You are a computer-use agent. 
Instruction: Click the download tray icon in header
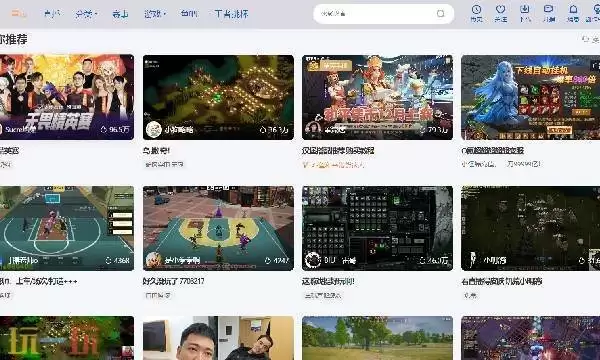[x=525, y=10]
